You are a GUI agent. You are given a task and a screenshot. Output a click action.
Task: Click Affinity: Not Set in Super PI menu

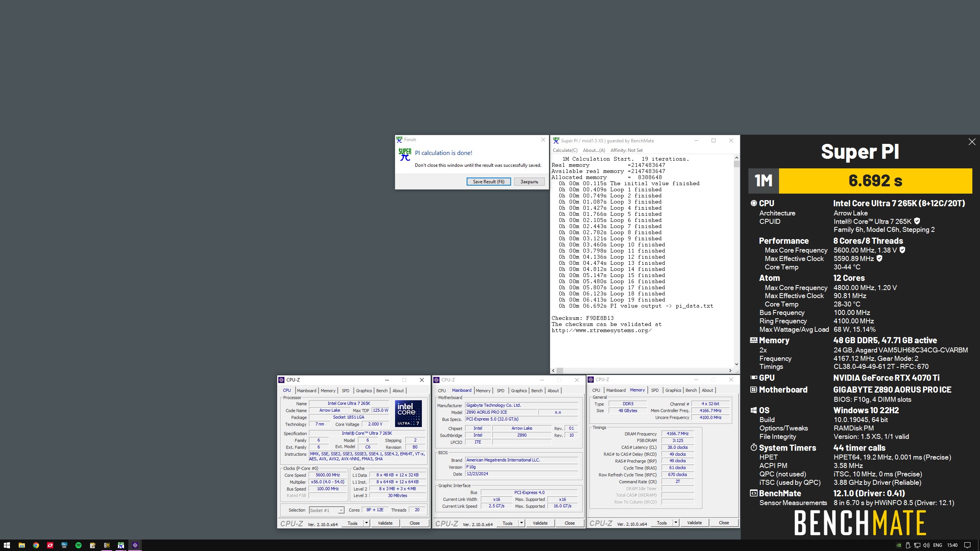click(626, 150)
